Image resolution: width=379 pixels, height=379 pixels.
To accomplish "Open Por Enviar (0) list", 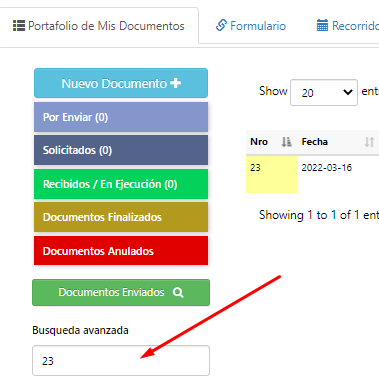I will (121, 117).
